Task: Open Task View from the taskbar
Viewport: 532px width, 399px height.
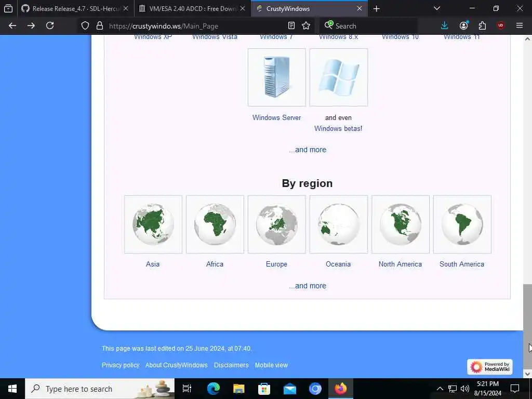Action: (187, 389)
